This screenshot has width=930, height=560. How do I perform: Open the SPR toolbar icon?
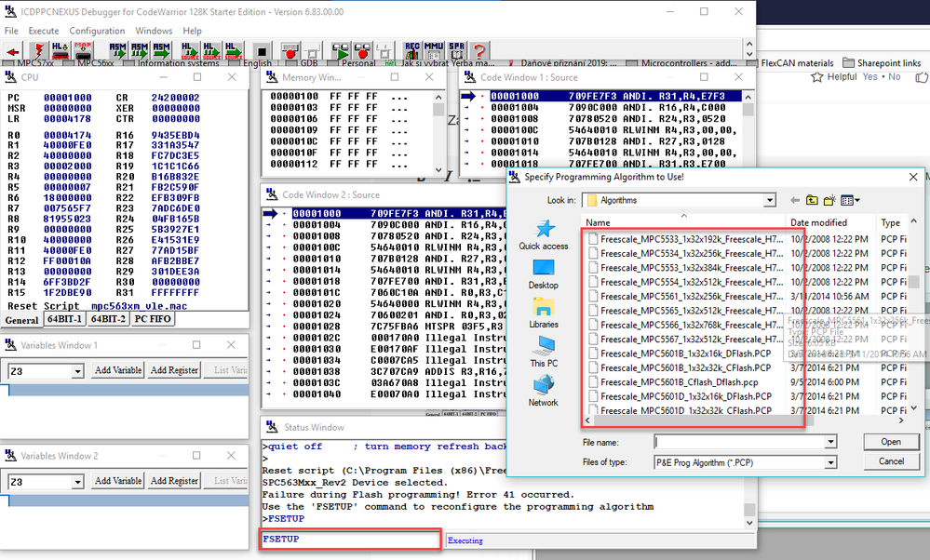(x=457, y=51)
